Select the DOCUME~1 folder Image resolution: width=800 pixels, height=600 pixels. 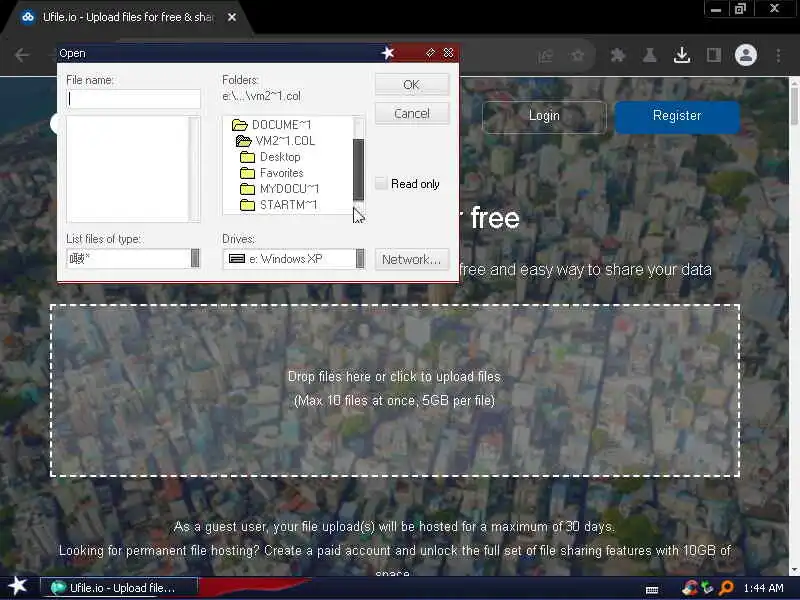(x=271, y=124)
